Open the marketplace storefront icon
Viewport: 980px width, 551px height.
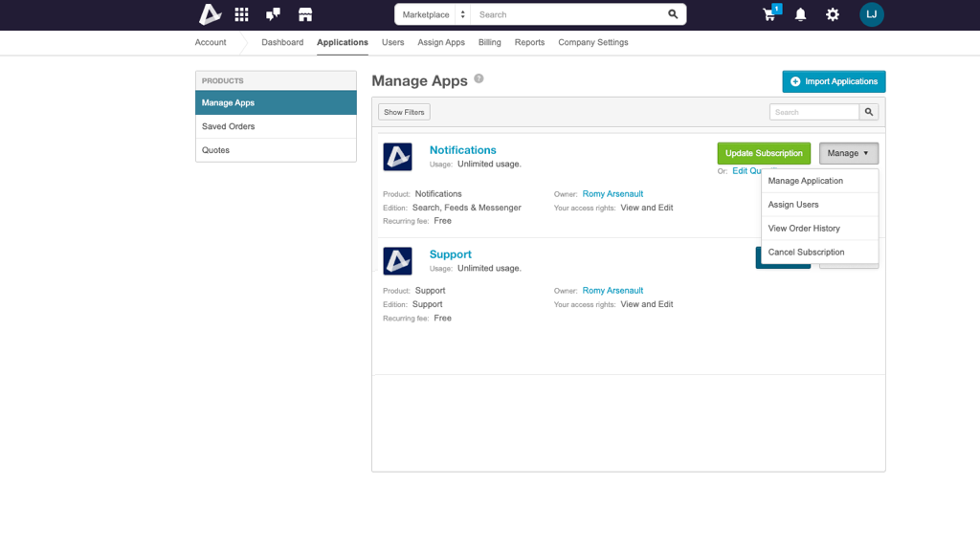coord(305,14)
